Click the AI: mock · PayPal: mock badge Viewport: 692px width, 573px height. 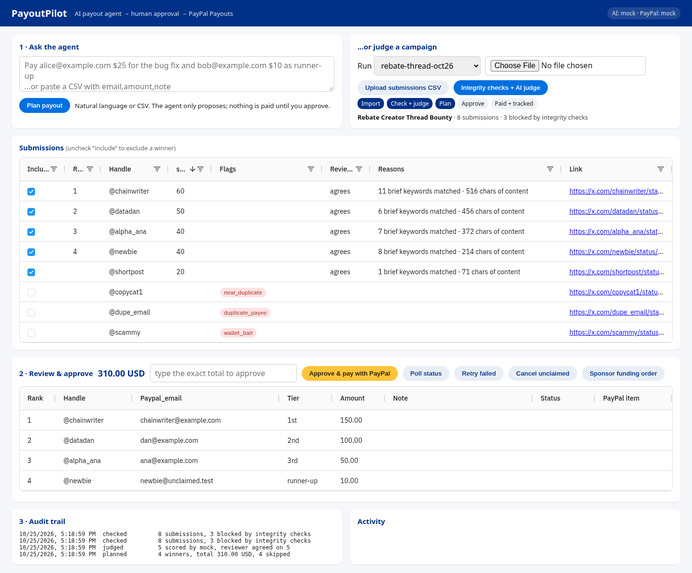tap(643, 13)
